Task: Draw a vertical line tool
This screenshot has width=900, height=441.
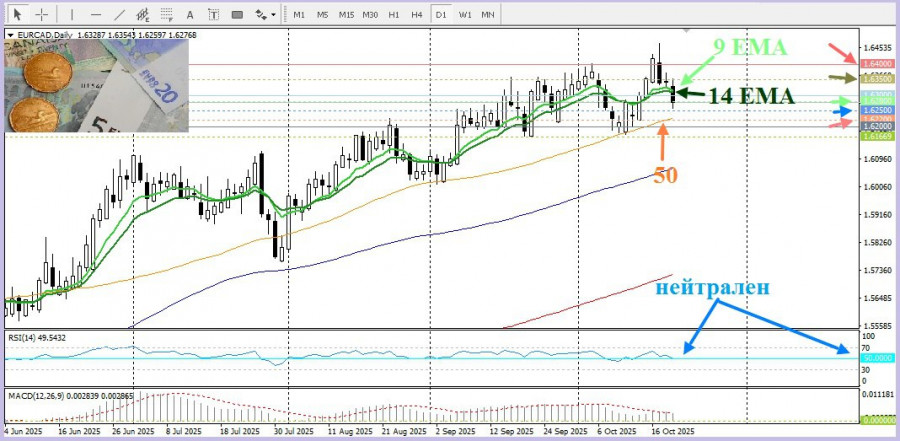Action: pos(73,15)
